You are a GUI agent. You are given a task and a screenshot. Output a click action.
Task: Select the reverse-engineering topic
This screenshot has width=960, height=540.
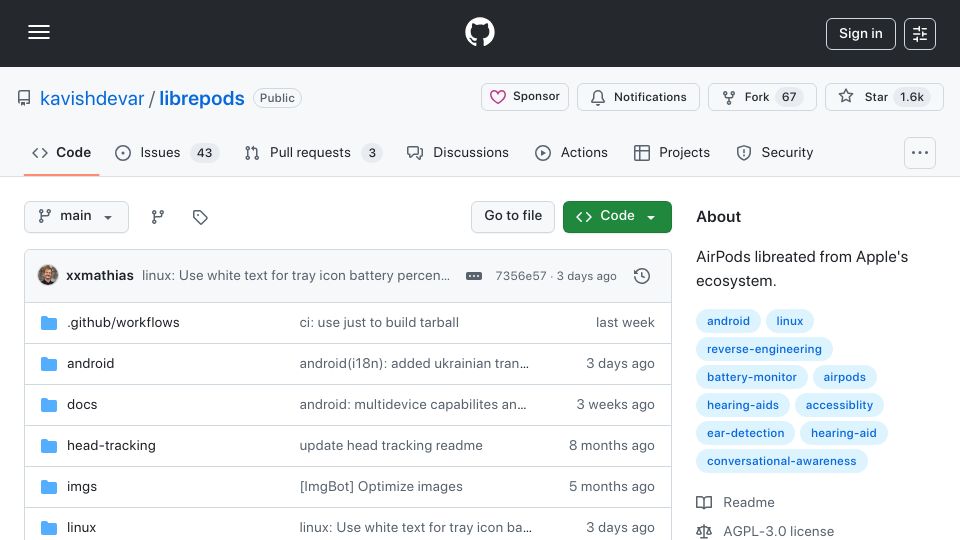point(764,349)
